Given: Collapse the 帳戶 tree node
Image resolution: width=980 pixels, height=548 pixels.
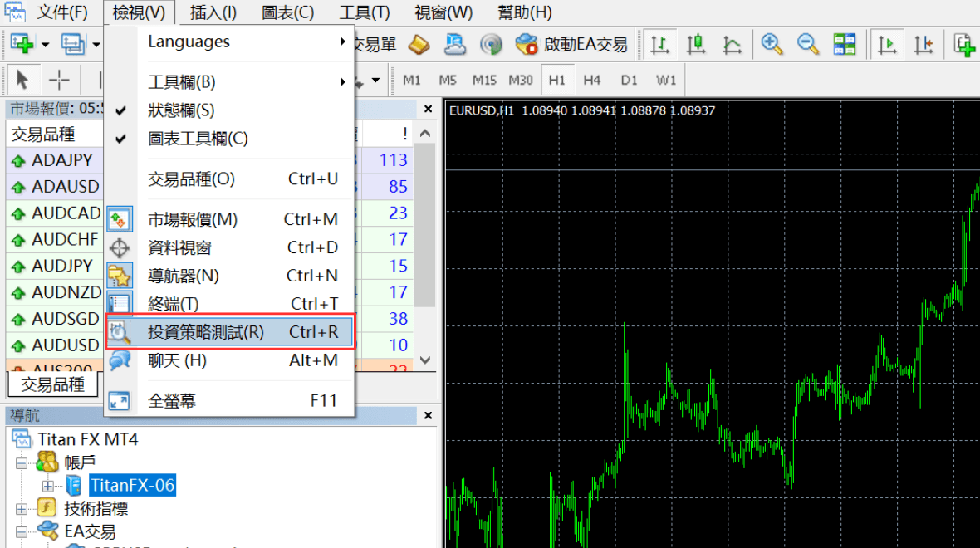Looking at the screenshot, I should (x=23, y=462).
